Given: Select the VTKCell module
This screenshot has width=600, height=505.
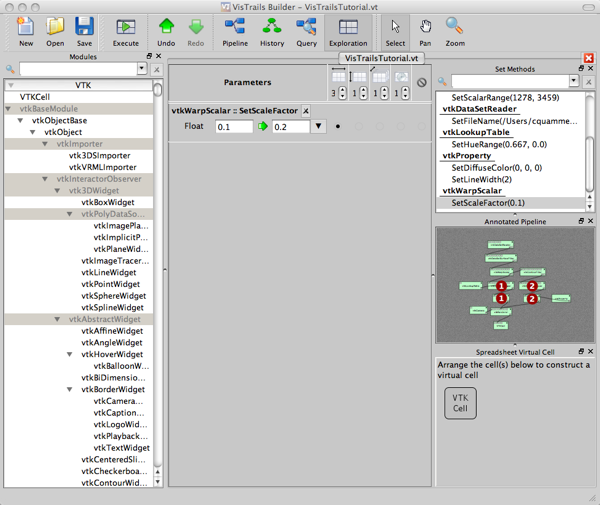Looking at the screenshot, I should click(x=35, y=97).
